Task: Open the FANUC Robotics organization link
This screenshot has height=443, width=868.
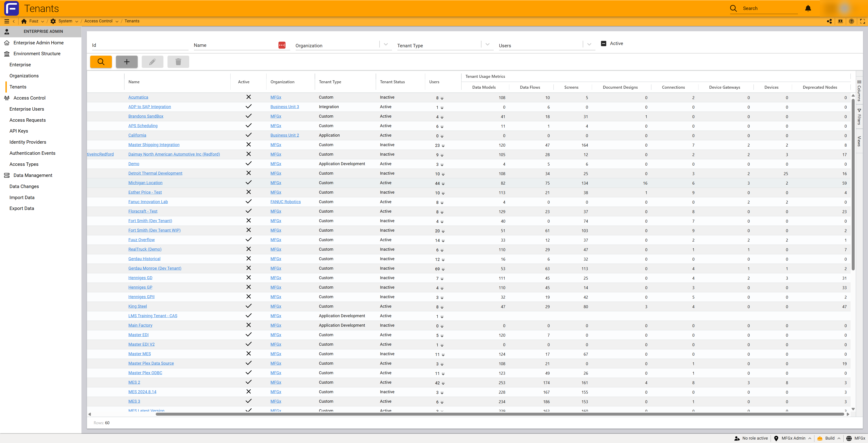Action: (285, 202)
